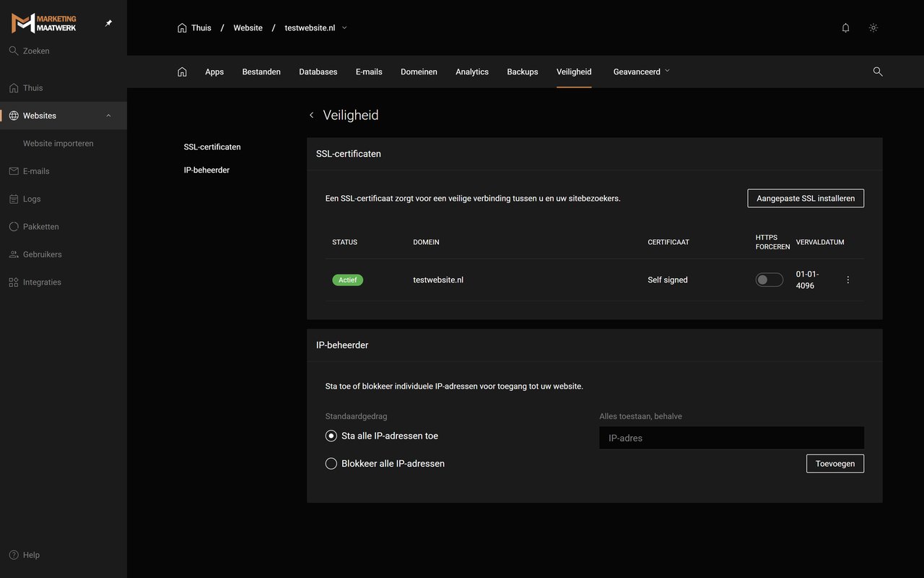Switch to the Apps tab
Image resolution: width=924 pixels, height=578 pixels.
pos(214,72)
